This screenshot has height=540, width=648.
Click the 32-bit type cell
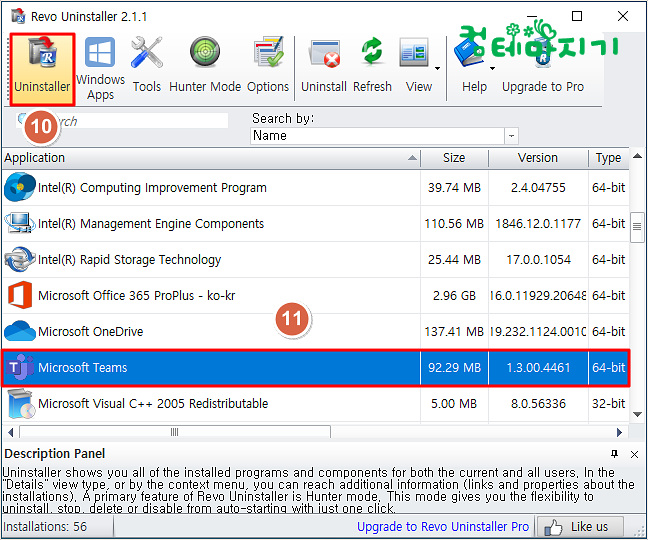[x=608, y=403]
